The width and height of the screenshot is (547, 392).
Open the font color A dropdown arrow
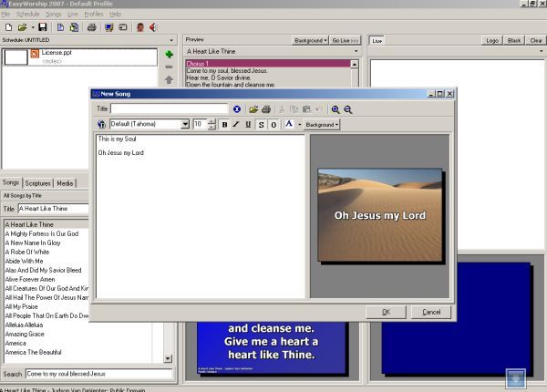pos(299,125)
